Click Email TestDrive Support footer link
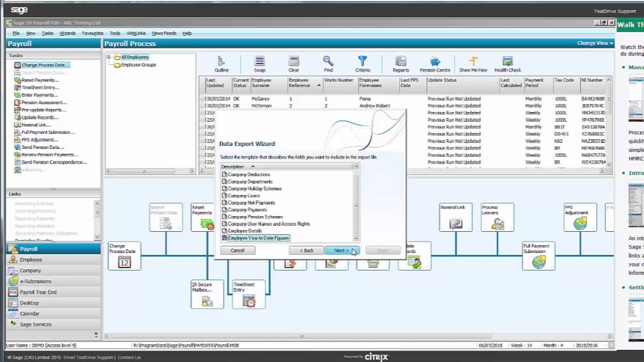 89,357
